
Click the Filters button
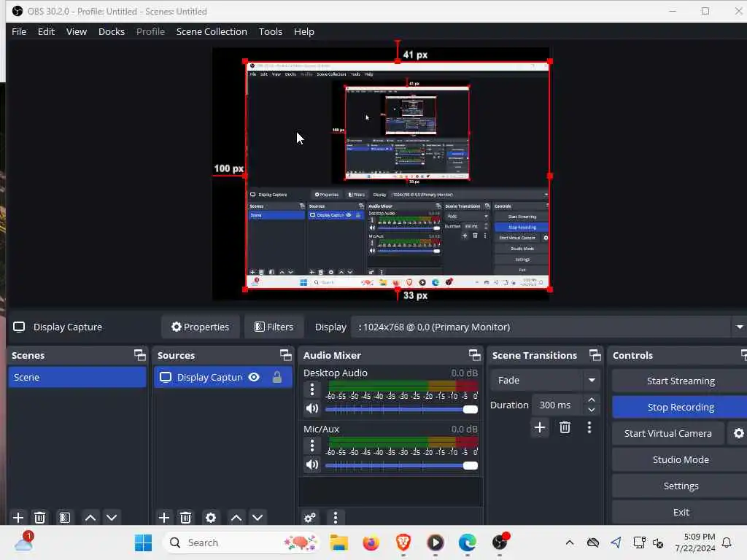click(x=274, y=327)
